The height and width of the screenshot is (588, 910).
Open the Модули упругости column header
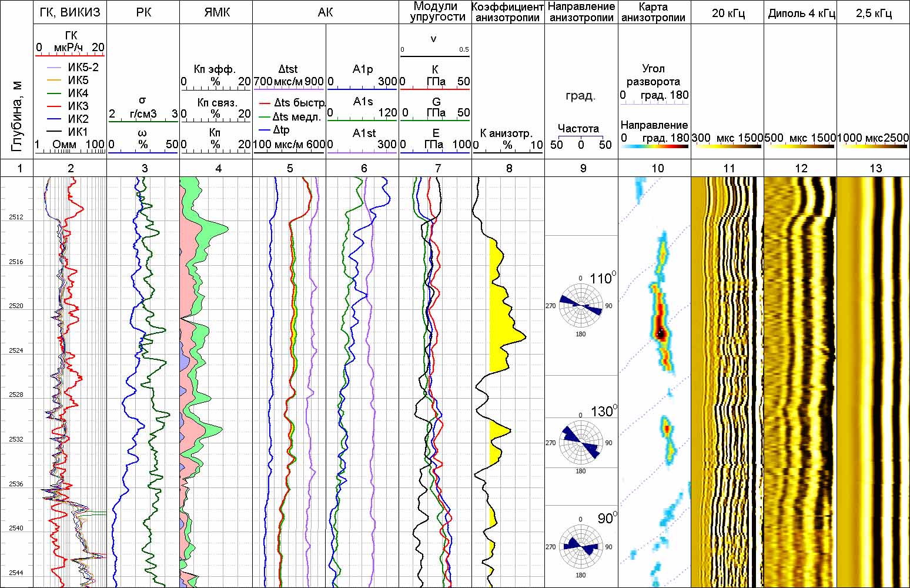click(436, 12)
